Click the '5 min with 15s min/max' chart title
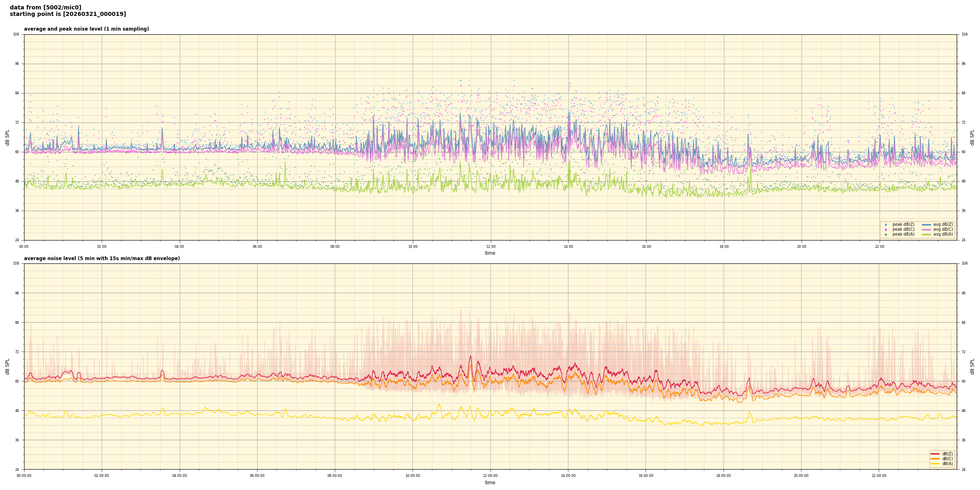Screen dimensions: 980x490 click(102, 258)
